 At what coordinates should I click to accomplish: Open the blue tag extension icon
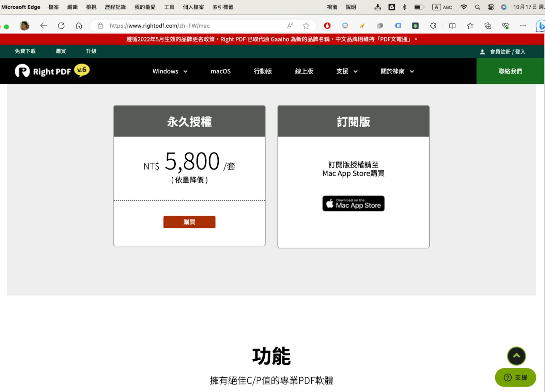click(x=398, y=26)
